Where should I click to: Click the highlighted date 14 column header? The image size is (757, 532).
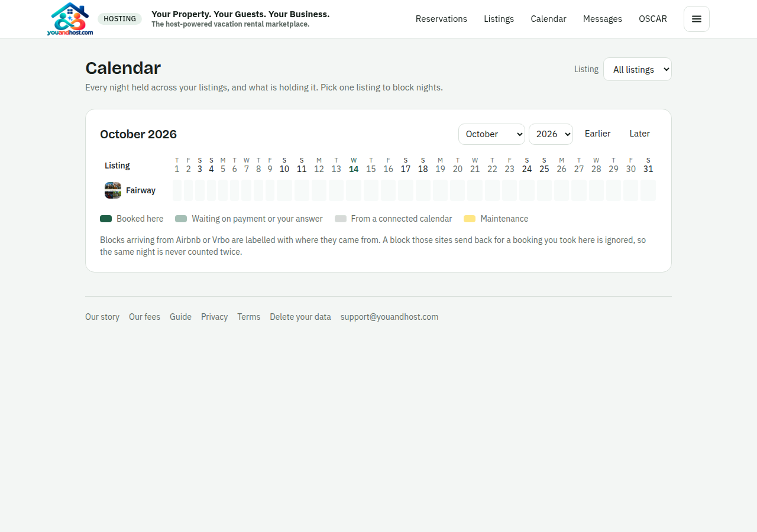pos(354,165)
